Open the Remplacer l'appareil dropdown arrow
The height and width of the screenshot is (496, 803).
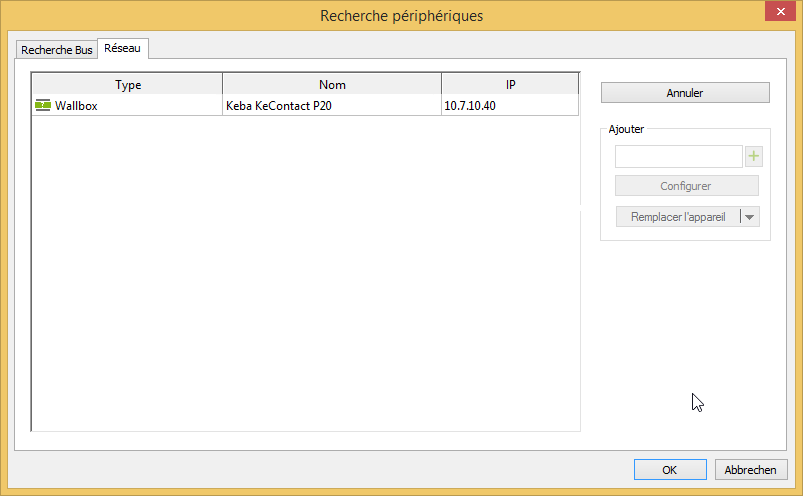(x=750, y=217)
